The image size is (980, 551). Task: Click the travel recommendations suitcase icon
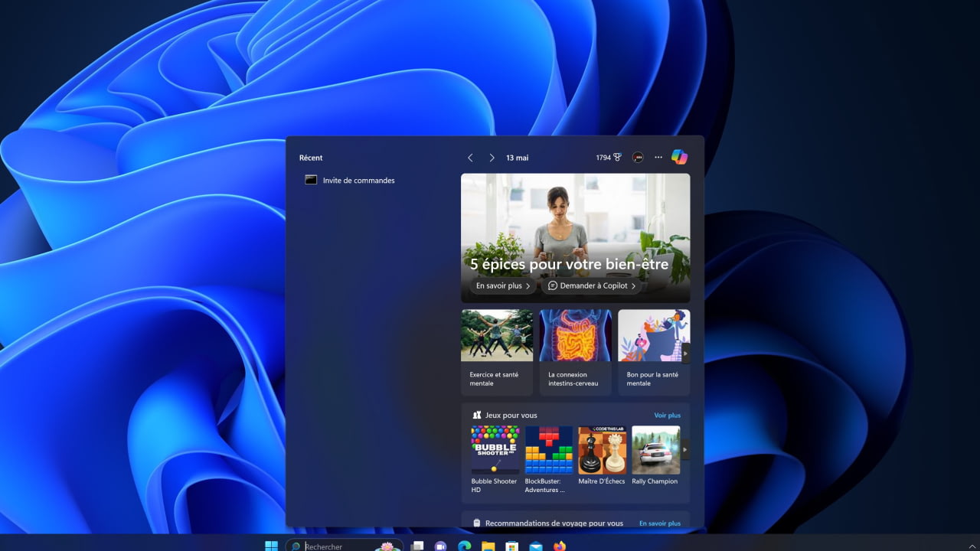(x=477, y=523)
